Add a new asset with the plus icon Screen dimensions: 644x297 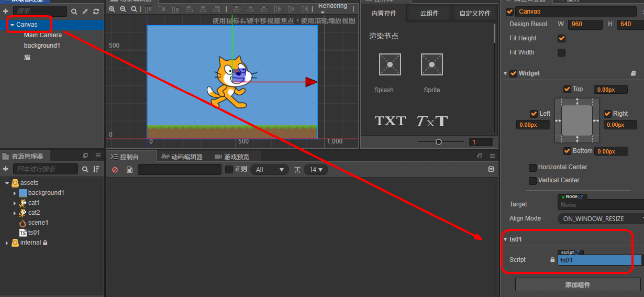6,169
